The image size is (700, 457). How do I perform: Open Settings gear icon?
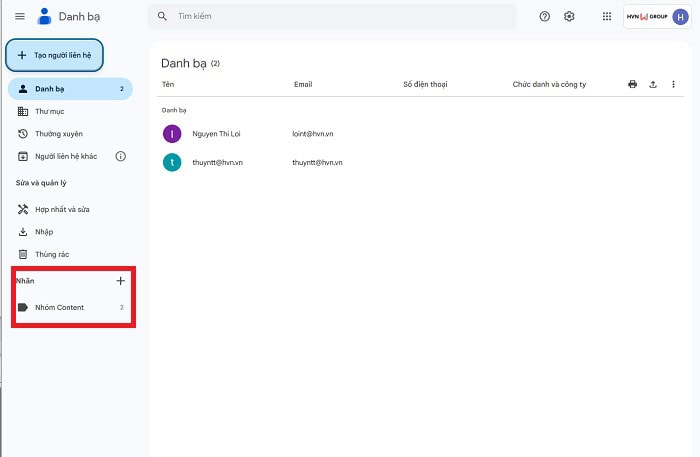[569, 17]
